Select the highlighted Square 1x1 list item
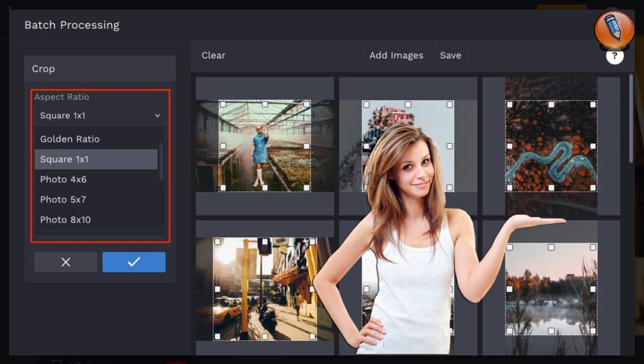Image resolution: width=644 pixels, height=364 pixels. [x=96, y=159]
